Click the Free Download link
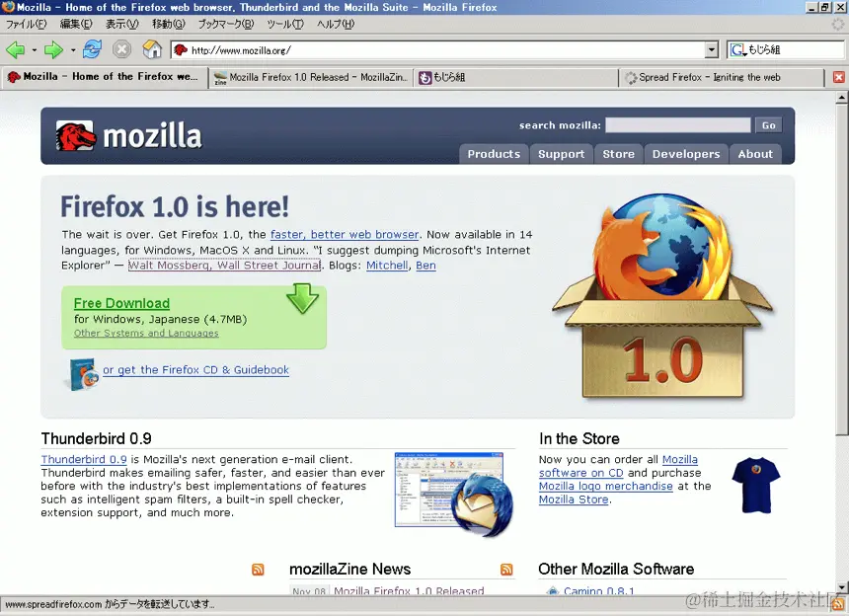This screenshot has height=616, width=849. (x=121, y=303)
